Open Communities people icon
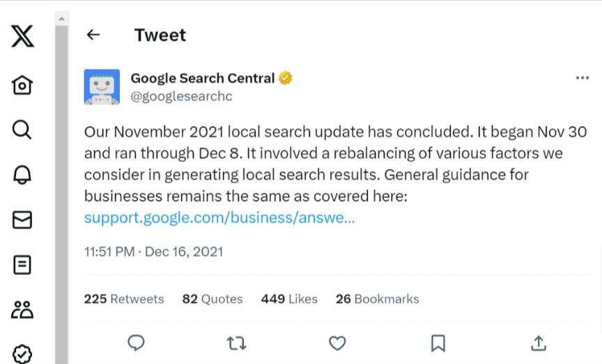The image size is (602, 364). (x=22, y=310)
